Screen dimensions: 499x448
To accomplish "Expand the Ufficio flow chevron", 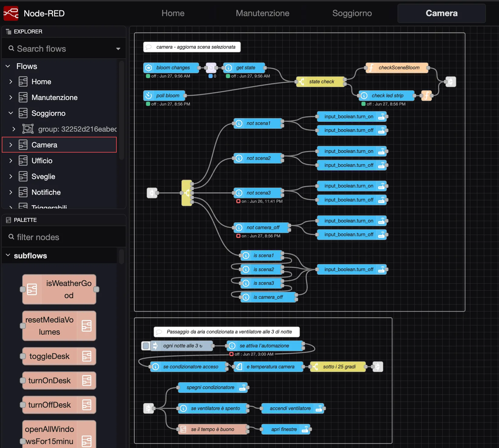I will [x=11, y=161].
